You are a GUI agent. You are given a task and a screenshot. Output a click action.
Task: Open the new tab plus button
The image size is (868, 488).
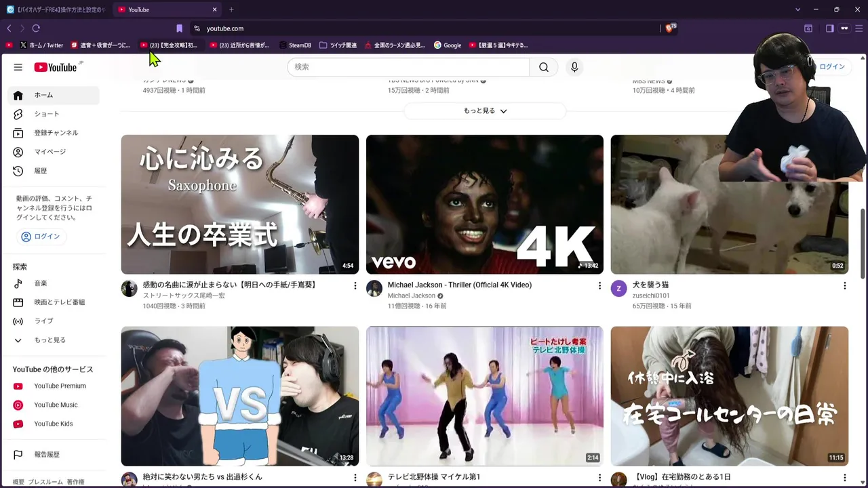coord(231,9)
